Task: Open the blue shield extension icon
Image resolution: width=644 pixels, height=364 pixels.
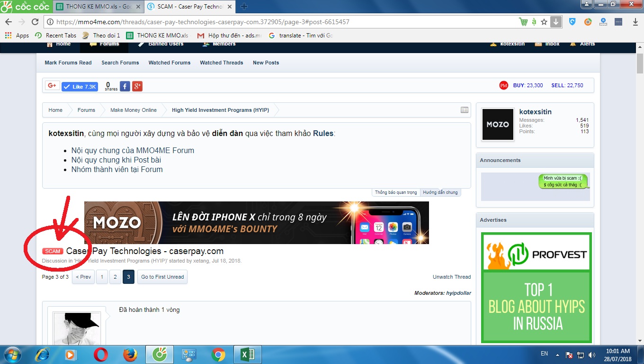Action: click(572, 22)
